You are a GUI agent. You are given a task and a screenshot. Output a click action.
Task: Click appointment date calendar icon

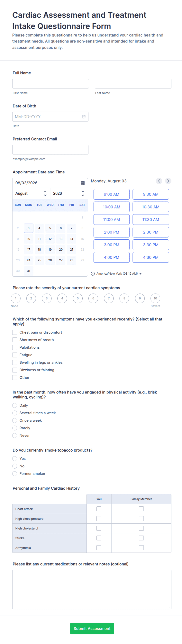point(83,183)
